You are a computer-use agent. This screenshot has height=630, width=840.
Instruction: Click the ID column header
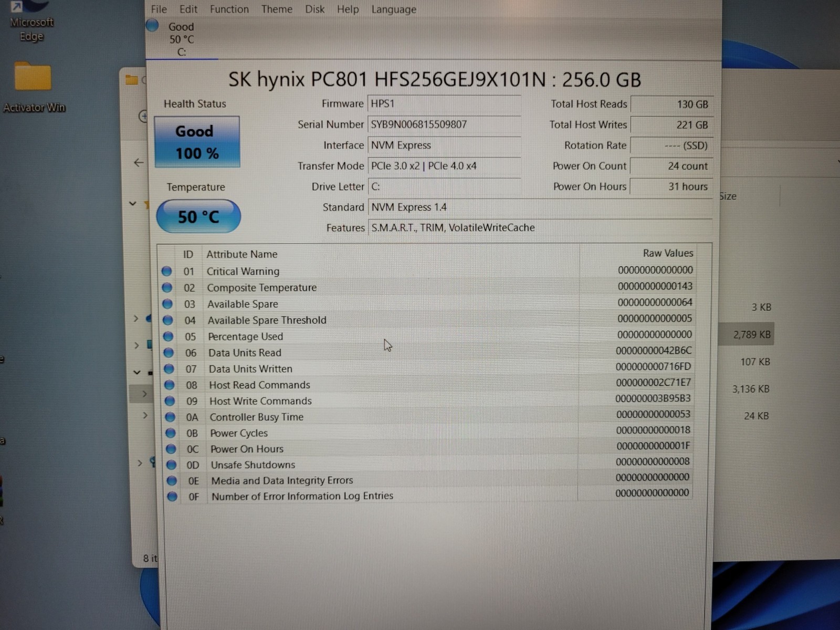[x=188, y=255]
